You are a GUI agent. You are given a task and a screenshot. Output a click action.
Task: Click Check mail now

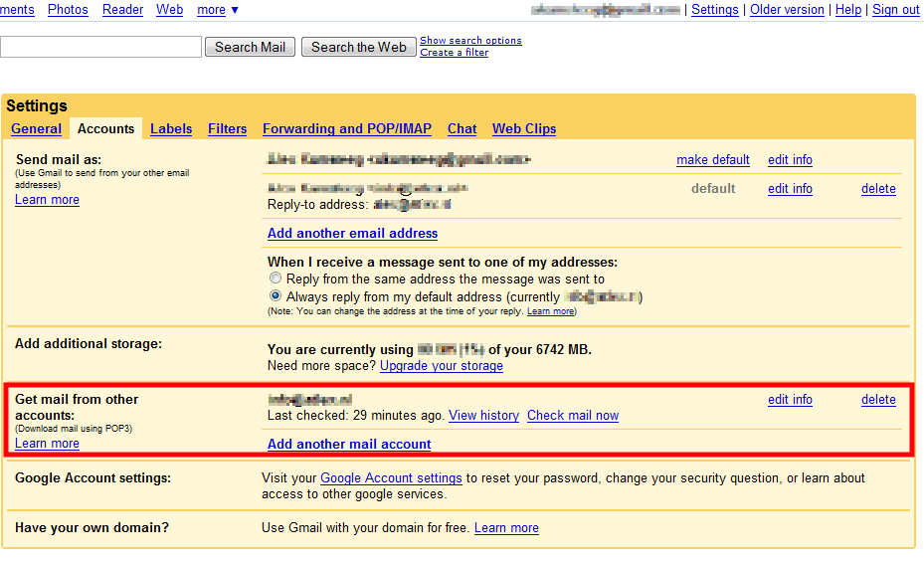click(x=573, y=416)
